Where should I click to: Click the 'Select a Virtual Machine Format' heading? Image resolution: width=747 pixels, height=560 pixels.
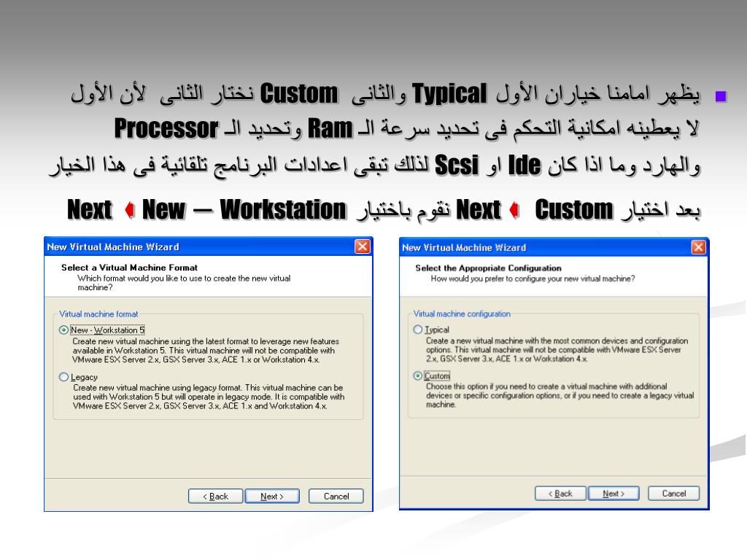[129, 268]
